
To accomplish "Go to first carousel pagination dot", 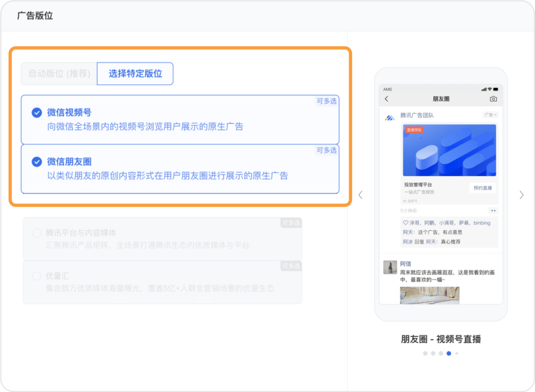I will pos(425,353).
